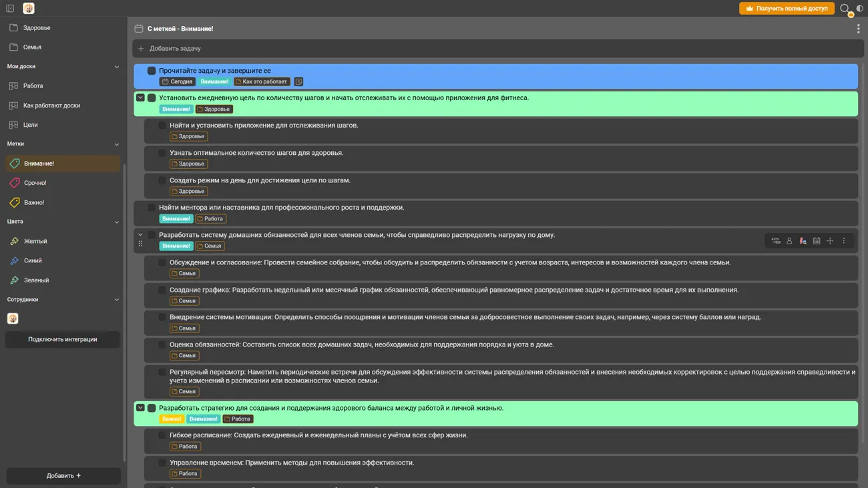Collapse subtasks of the daily step goal task

140,98
